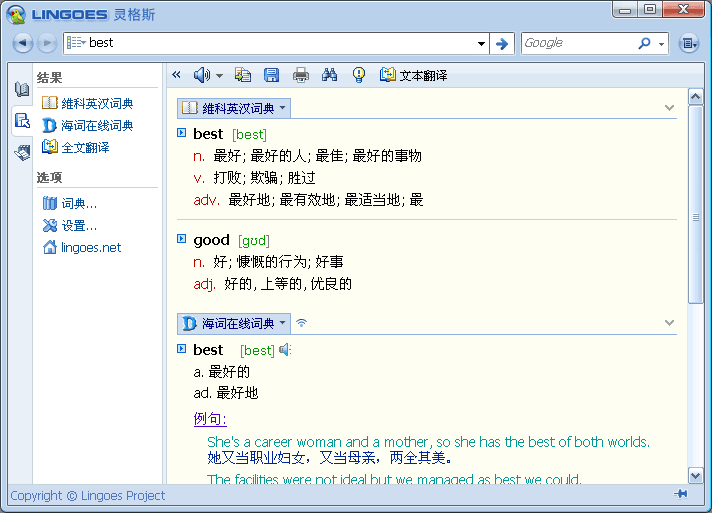Click the Google search input field
712x513 pixels.
pyautogui.click(x=578, y=43)
